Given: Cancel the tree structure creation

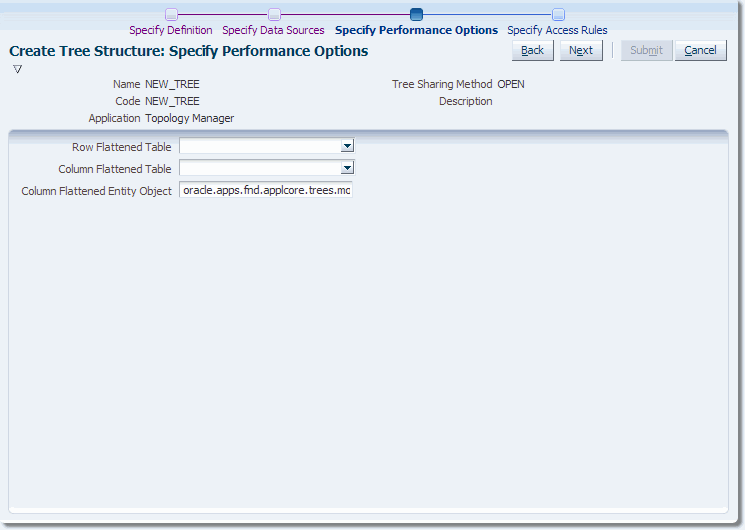Looking at the screenshot, I should pyautogui.click(x=700, y=50).
